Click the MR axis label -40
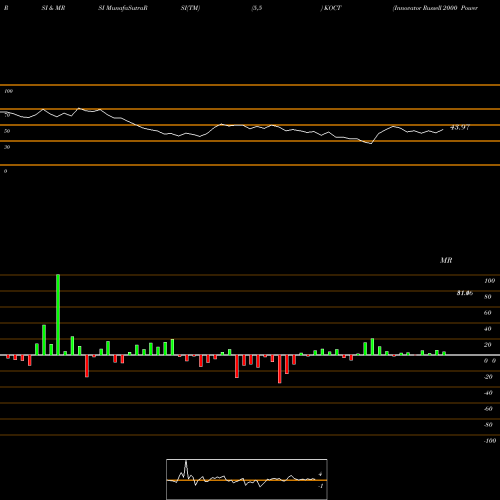The width and height of the screenshot is (500, 500). [x=488, y=393]
